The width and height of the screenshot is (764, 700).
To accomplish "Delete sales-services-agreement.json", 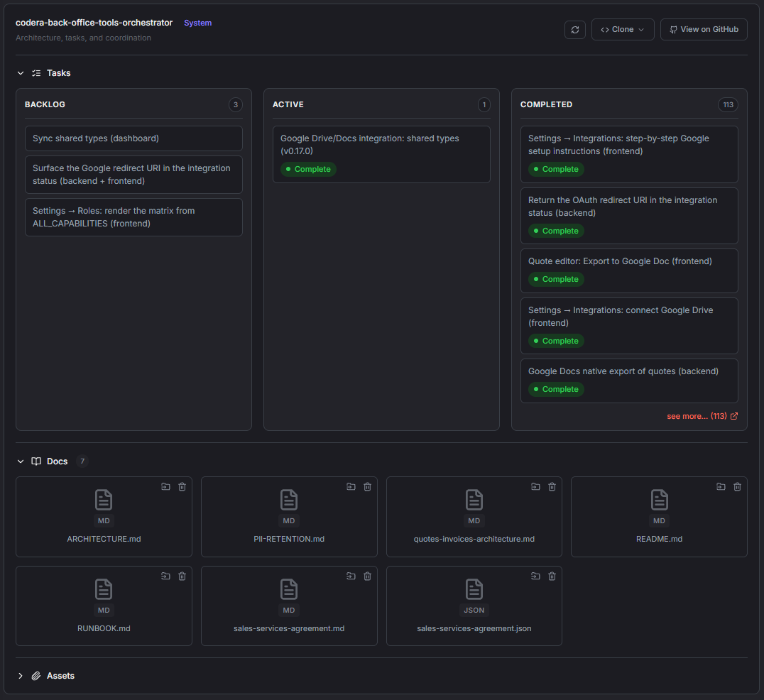I will pyautogui.click(x=552, y=576).
